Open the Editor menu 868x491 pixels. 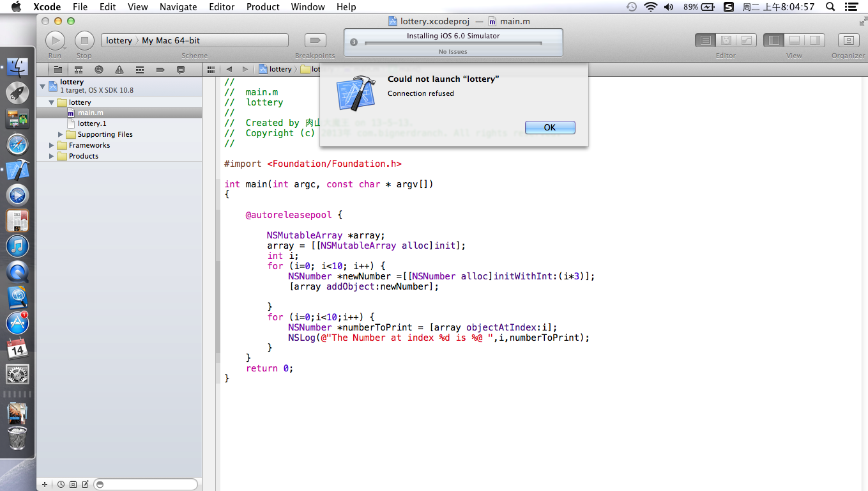(222, 7)
